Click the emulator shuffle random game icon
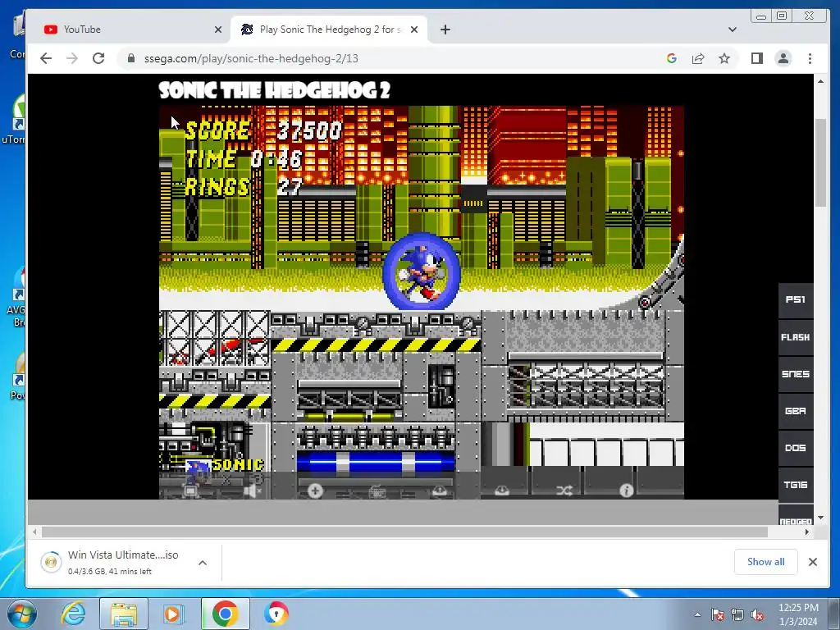Screen dimensions: 840x630 [x=564, y=491]
